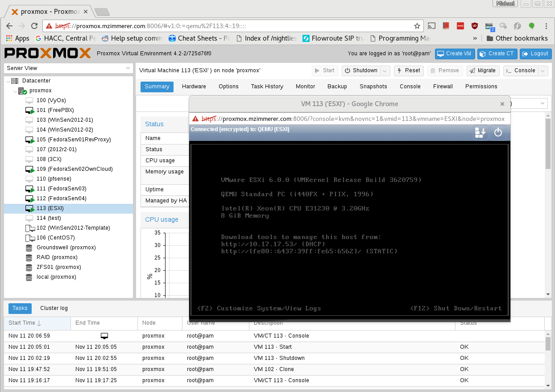Open the Other bookmarks folder
The image size is (555, 392).
pos(517,38)
